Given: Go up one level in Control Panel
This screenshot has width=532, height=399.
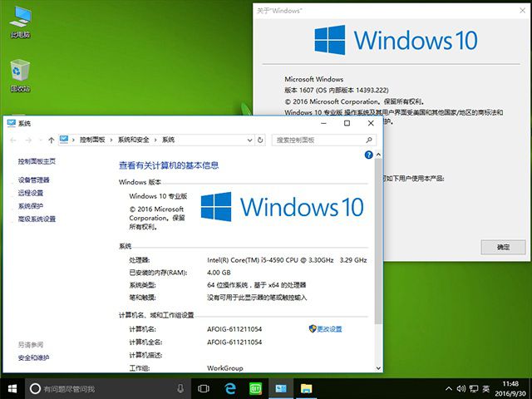Looking at the screenshot, I should [x=52, y=140].
